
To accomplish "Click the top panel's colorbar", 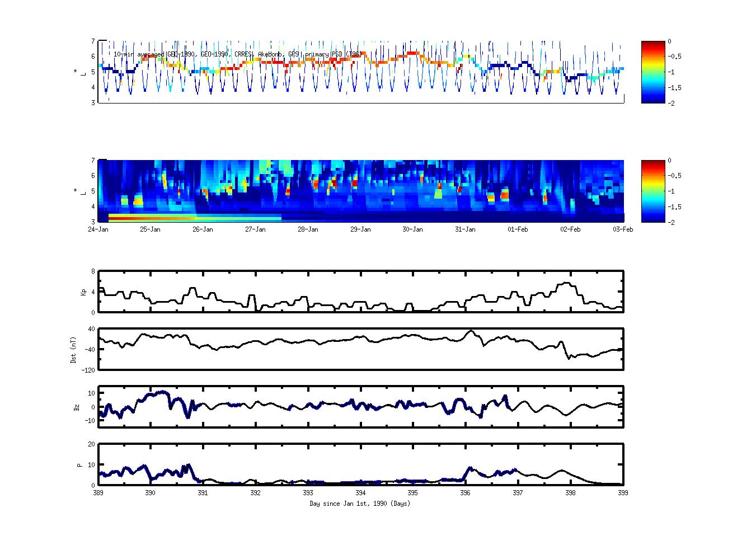I will pyautogui.click(x=652, y=72).
